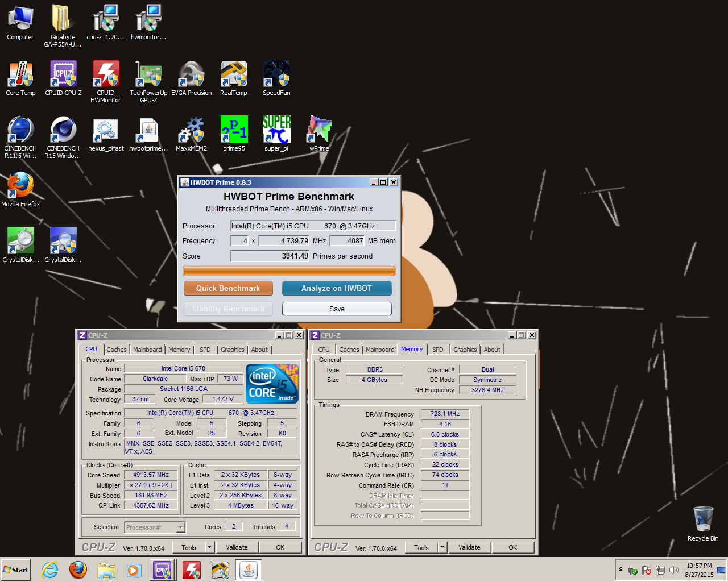Launch the MaxxMEM2 desktop shortcut
Screen dimensions: 728x582
[x=192, y=134]
